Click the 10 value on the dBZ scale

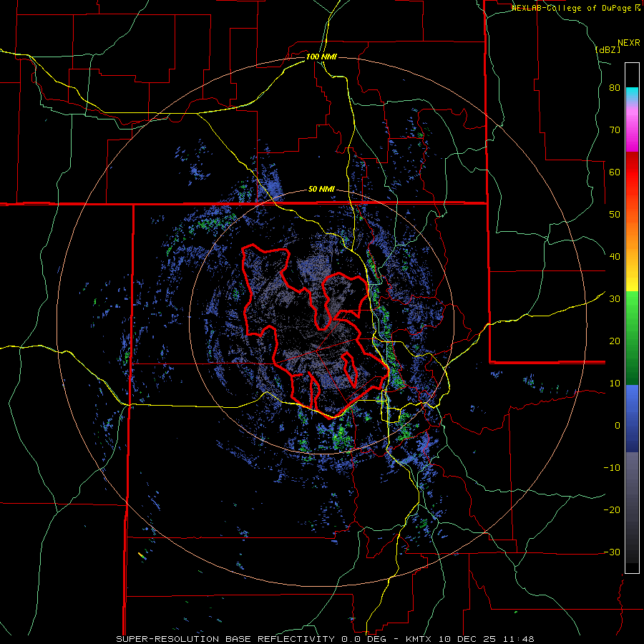point(615,384)
